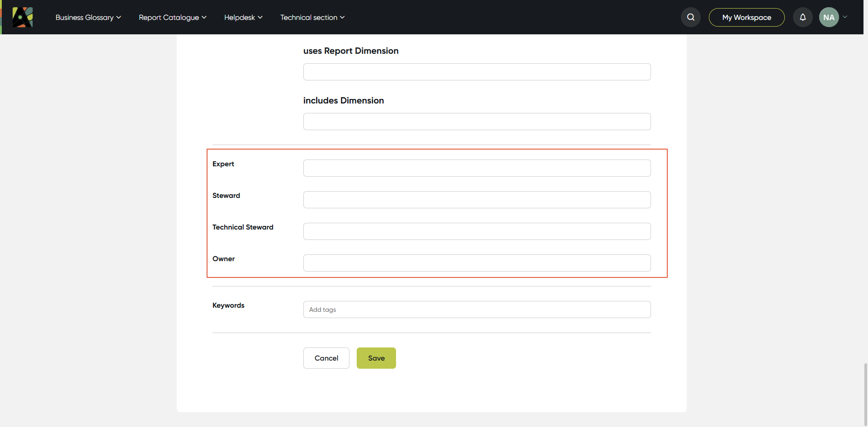This screenshot has height=427, width=868.
Task: Click the Keywords label
Action: (228, 305)
